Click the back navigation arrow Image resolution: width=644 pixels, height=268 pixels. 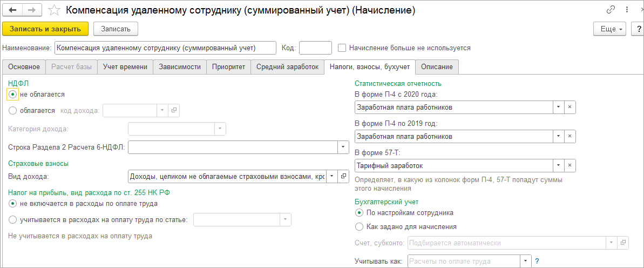[x=13, y=10]
